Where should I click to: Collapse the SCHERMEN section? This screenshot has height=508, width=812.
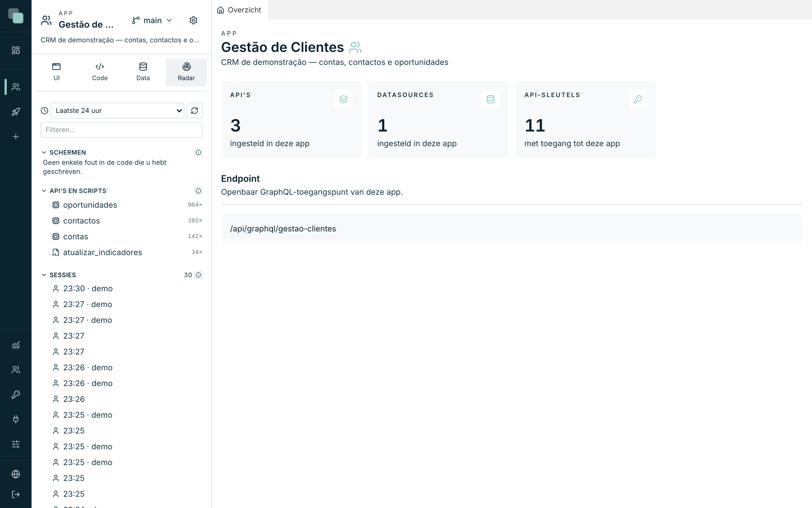(x=44, y=152)
